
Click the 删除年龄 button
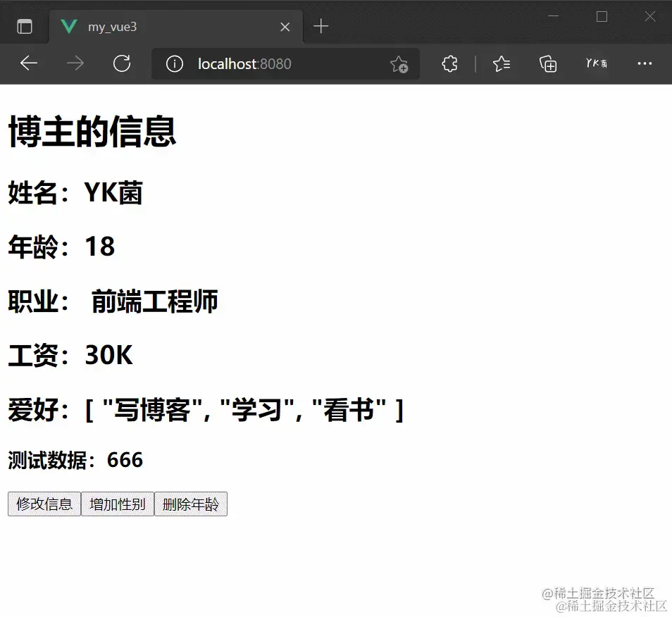191,504
